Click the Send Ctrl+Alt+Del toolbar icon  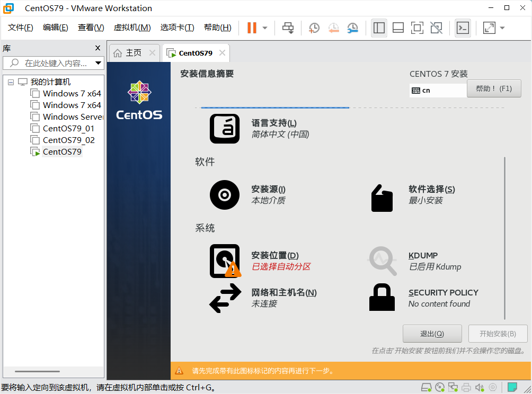(288, 28)
